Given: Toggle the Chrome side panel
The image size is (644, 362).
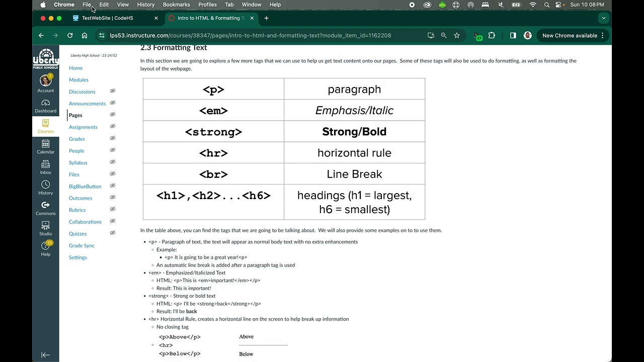Looking at the screenshot, I should [x=513, y=36].
